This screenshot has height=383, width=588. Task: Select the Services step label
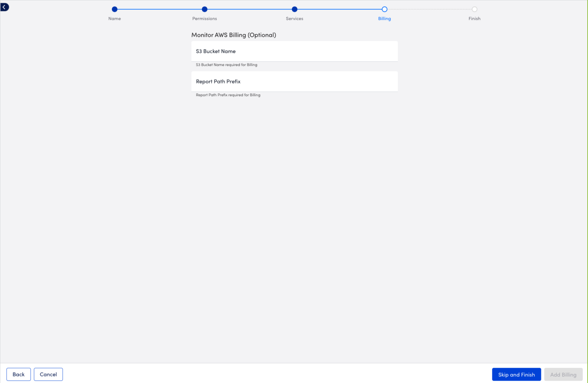(x=294, y=18)
